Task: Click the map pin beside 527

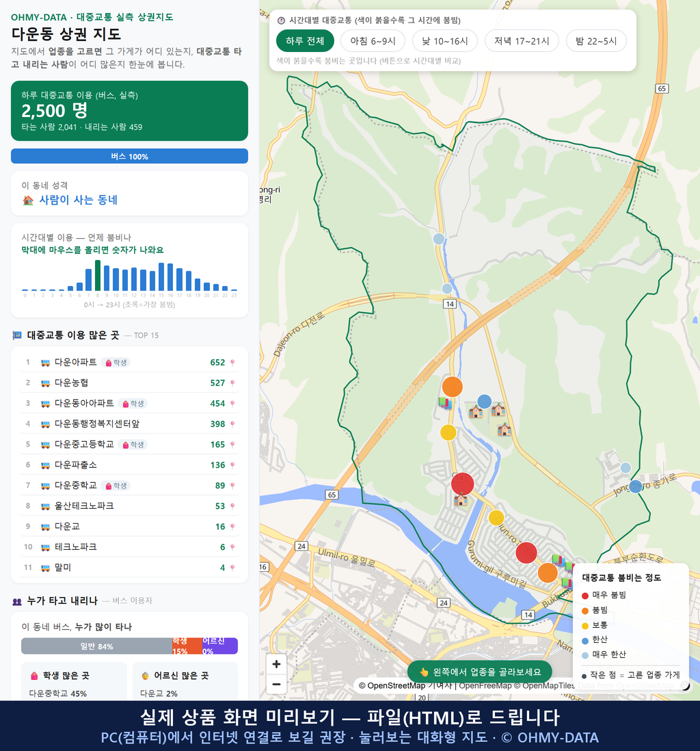Action: 232,383
